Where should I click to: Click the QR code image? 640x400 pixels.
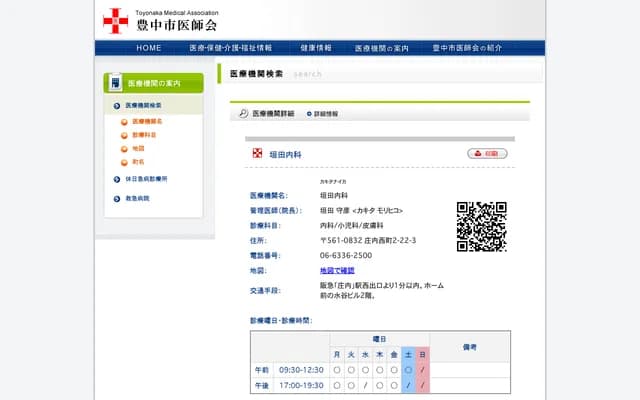tap(481, 226)
